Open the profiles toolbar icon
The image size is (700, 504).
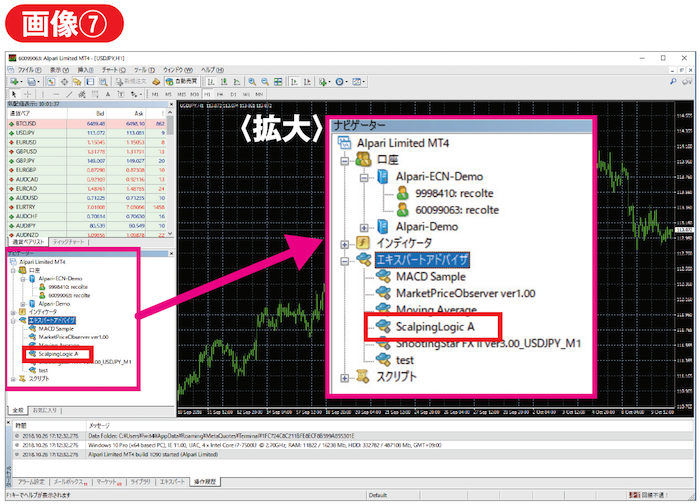pos(32,82)
